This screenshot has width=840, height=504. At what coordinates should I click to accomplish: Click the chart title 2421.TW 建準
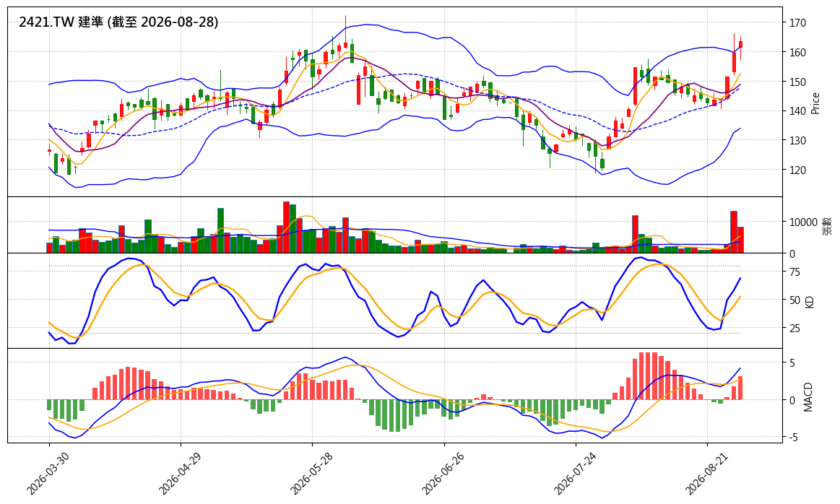118,22
